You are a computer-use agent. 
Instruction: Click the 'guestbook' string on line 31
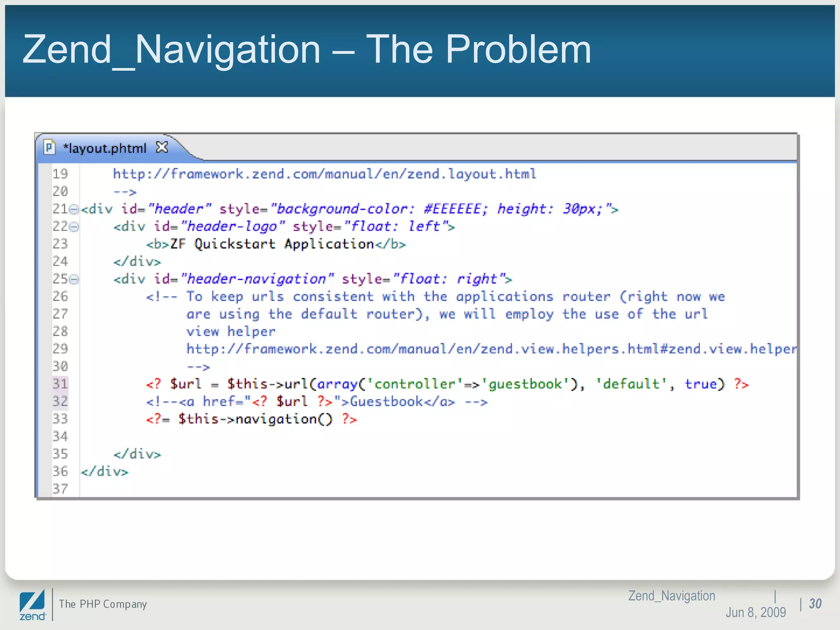pyautogui.click(x=525, y=384)
